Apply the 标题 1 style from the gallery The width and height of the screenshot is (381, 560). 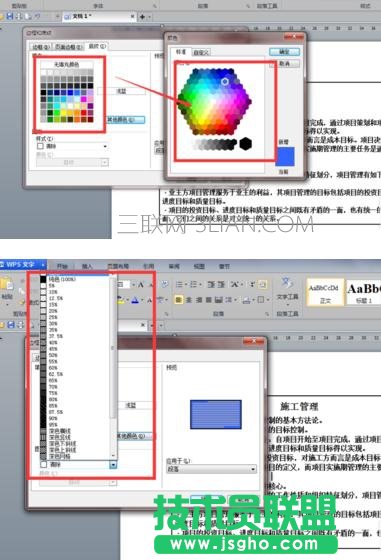[364, 293]
